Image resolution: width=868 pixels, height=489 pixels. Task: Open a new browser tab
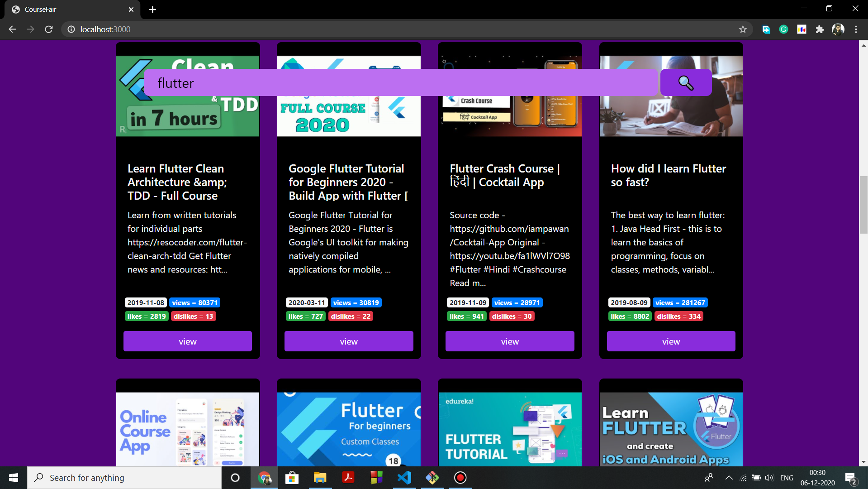[x=152, y=10]
